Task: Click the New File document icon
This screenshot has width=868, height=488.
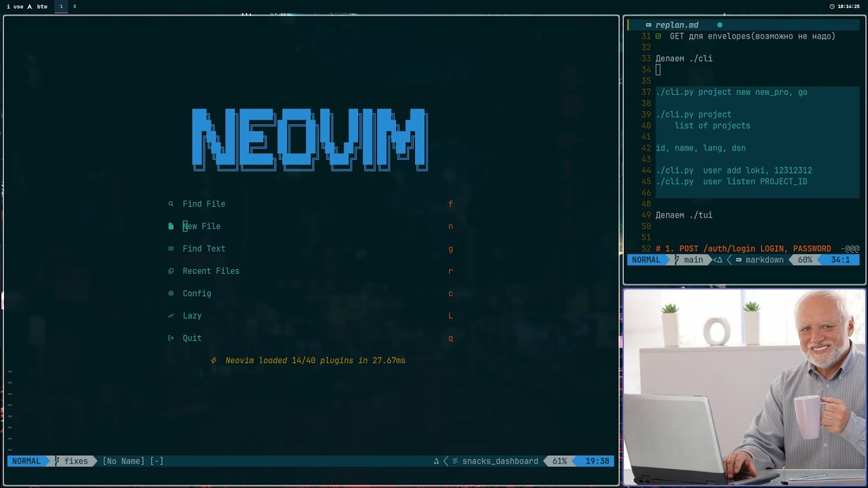Action: 171,226
